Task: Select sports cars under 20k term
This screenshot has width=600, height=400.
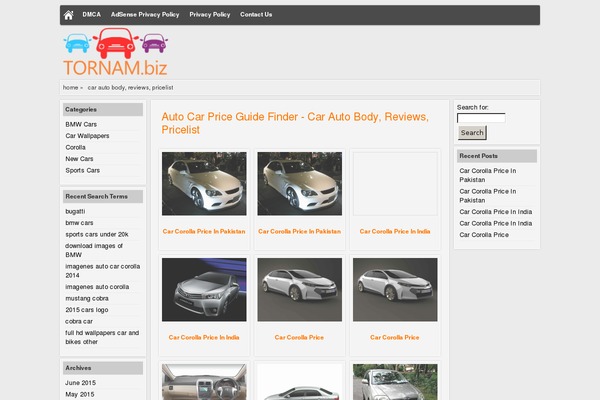Action: [97, 234]
